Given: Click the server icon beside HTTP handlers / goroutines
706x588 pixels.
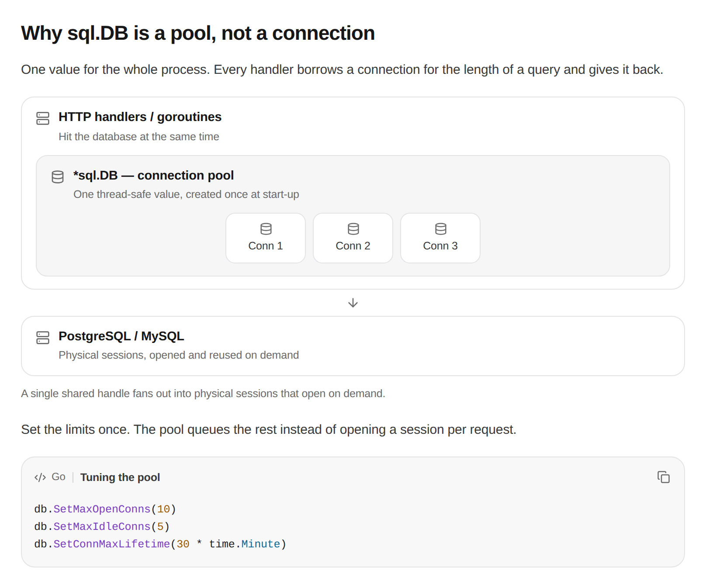Looking at the screenshot, I should coord(43,118).
